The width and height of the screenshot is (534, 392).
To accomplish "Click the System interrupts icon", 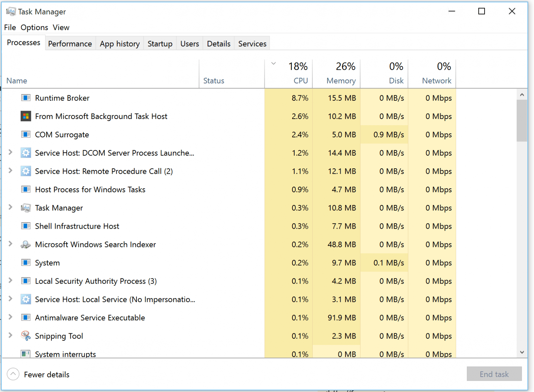I will pos(26,354).
